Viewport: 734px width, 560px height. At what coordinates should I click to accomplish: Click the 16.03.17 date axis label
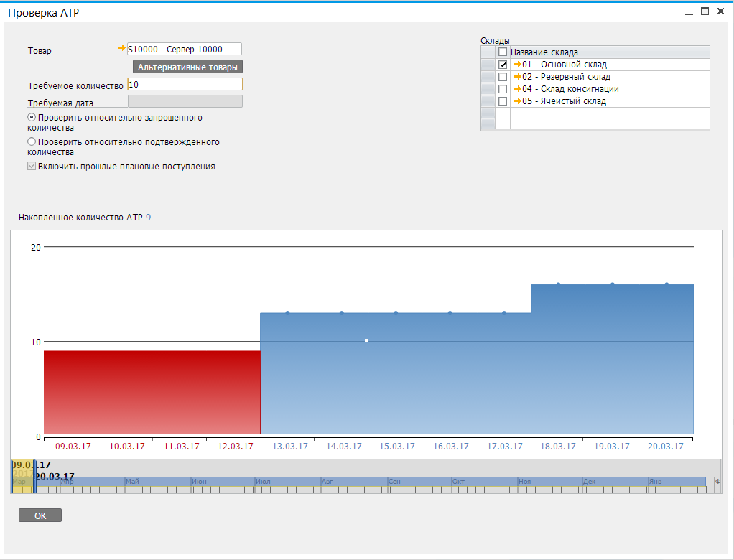coord(451,447)
